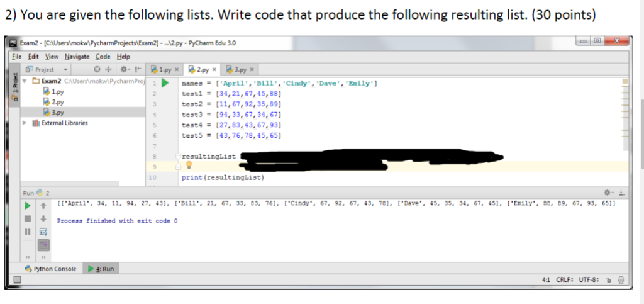
Task: Run the script from editor gutter arrow
Action: pos(165,83)
